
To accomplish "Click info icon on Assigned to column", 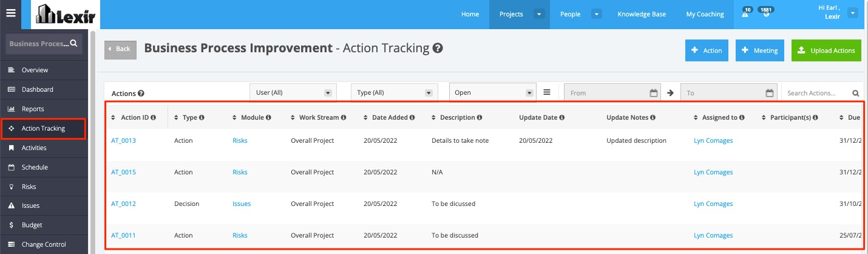I will [x=742, y=117].
